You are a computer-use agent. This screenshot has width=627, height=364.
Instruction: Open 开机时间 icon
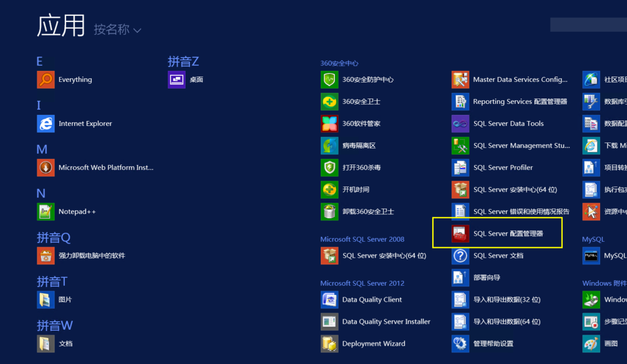coord(329,190)
